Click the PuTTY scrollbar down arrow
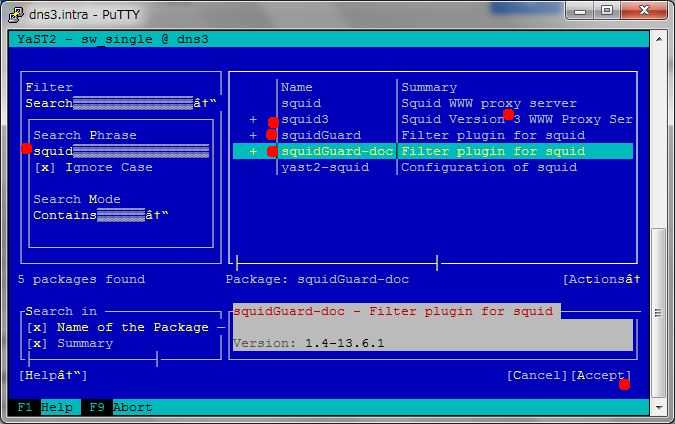Screen dimensions: 675x424 pos(659,406)
